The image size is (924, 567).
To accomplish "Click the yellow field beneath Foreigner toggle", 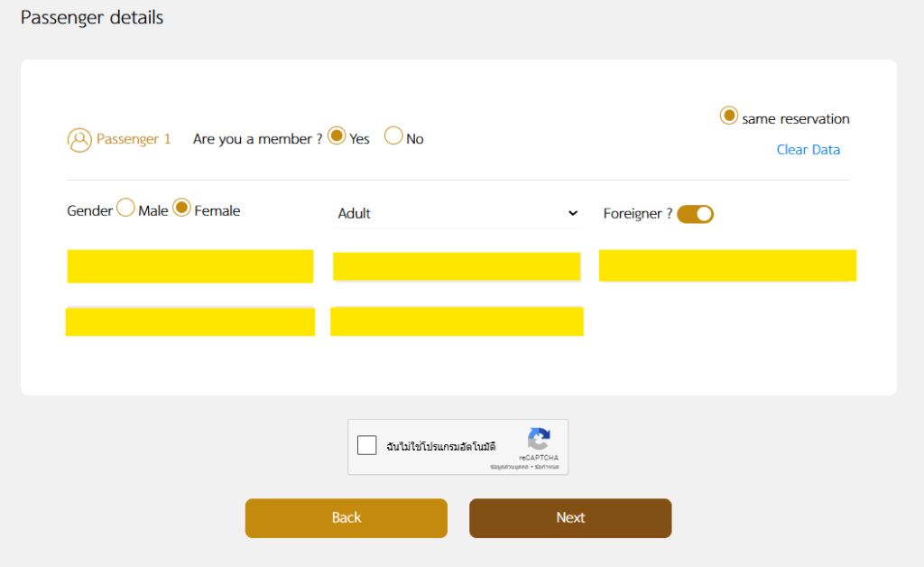I will (x=727, y=265).
